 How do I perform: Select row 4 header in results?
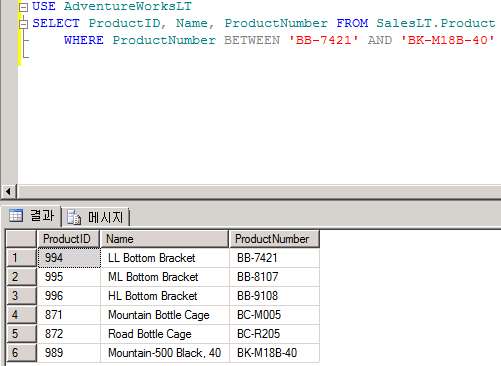(x=21, y=315)
